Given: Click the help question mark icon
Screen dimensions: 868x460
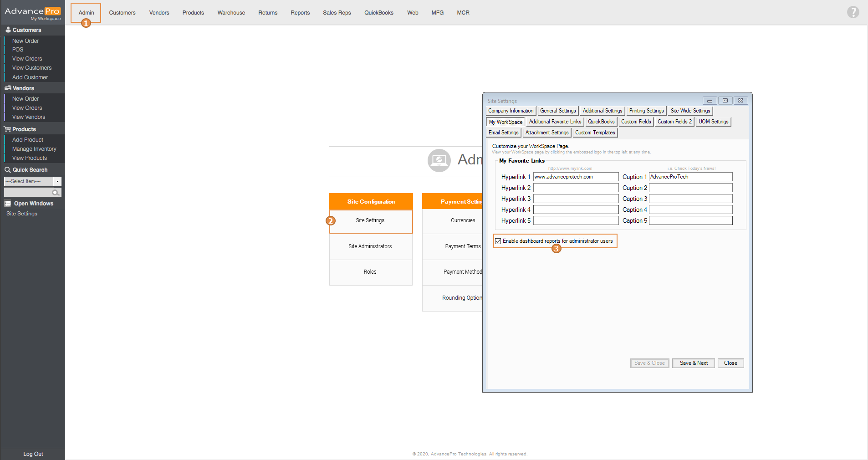Looking at the screenshot, I should click(x=853, y=12).
